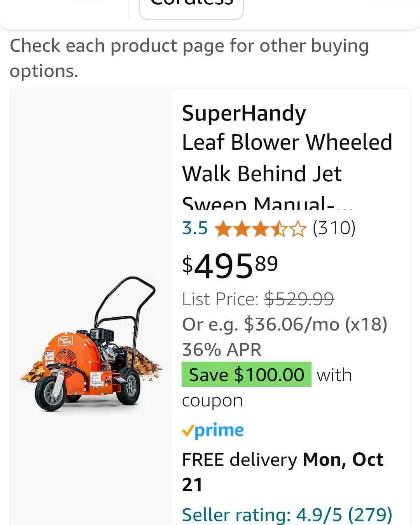The width and height of the screenshot is (420, 525).
Task: Click the 'List Price:' label
Action: pyautogui.click(x=220, y=299)
